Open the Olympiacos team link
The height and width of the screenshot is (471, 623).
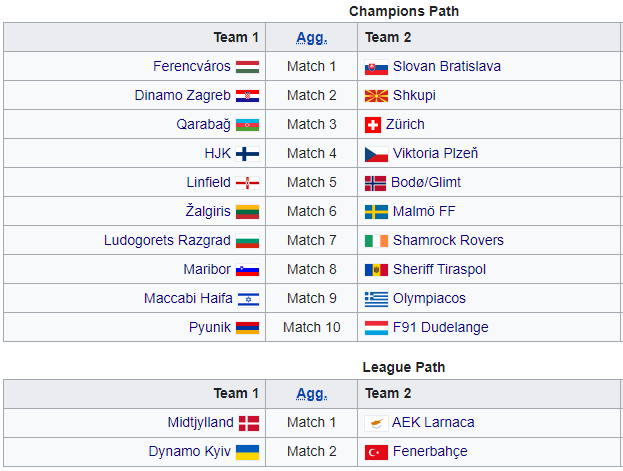pos(429,299)
